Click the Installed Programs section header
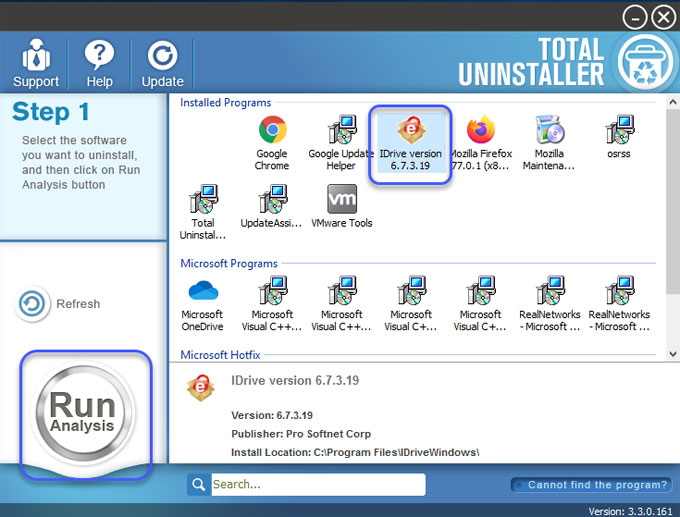Image resolution: width=680 pixels, height=517 pixels. click(226, 103)
